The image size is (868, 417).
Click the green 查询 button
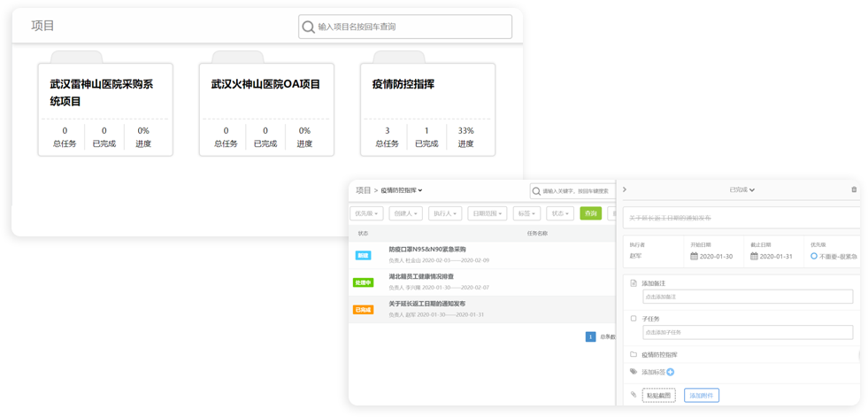(x=590, y=213)
